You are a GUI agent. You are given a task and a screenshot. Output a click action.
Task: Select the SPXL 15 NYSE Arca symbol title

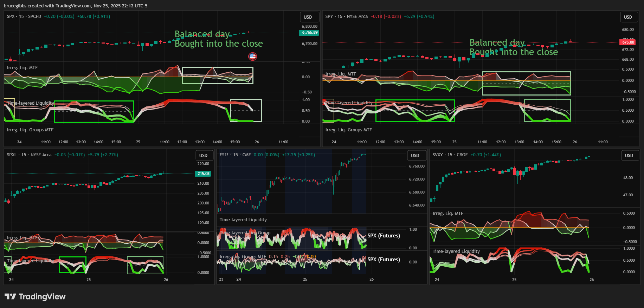pos(29,155)
